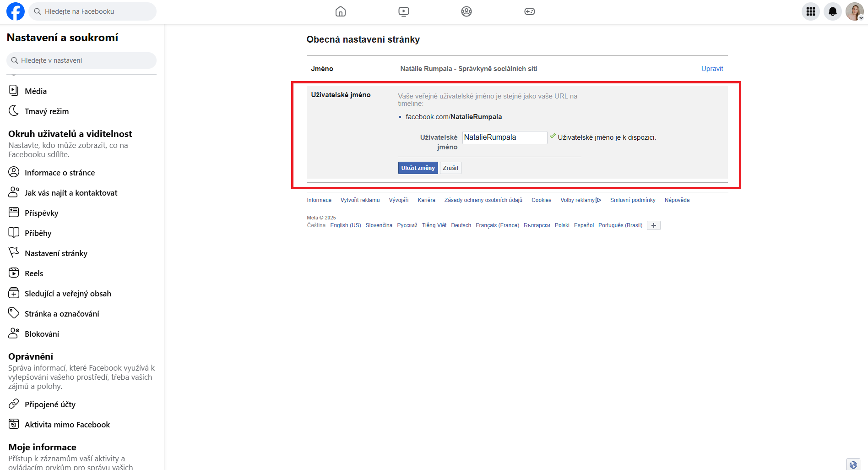Click Příspěvky text in sidebar

point(42,213)
